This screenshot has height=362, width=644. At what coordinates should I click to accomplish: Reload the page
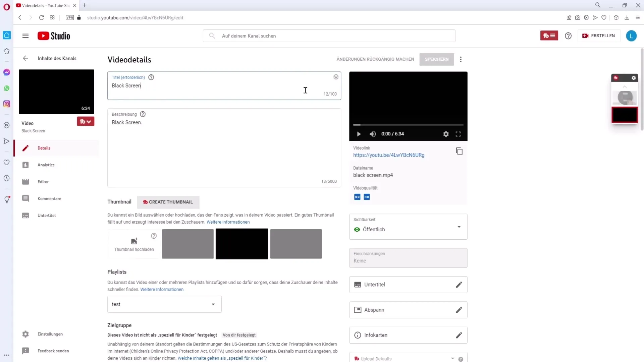point(42,18)
